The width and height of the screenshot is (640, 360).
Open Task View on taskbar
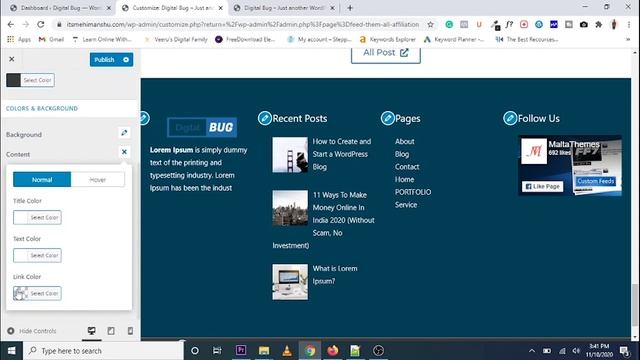[x=217, y=351]
